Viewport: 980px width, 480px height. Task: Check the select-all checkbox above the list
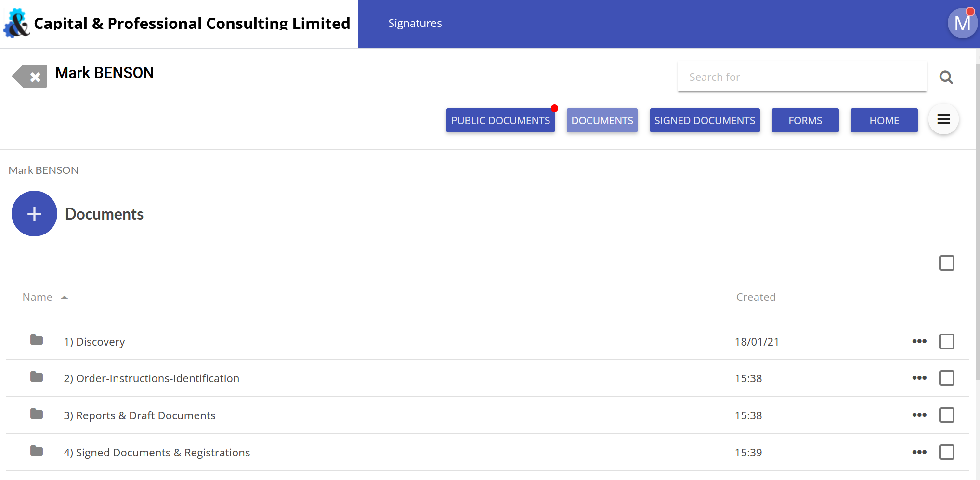pos(946,263)
